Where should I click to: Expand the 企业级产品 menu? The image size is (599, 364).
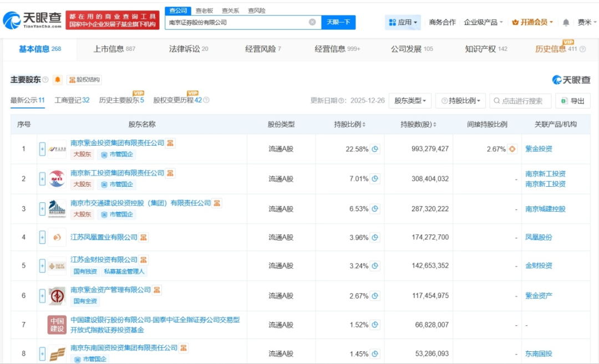483,23
